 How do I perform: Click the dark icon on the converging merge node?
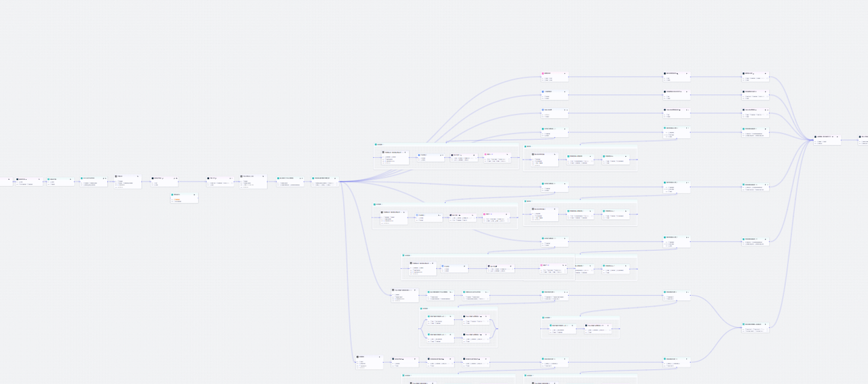816,137
